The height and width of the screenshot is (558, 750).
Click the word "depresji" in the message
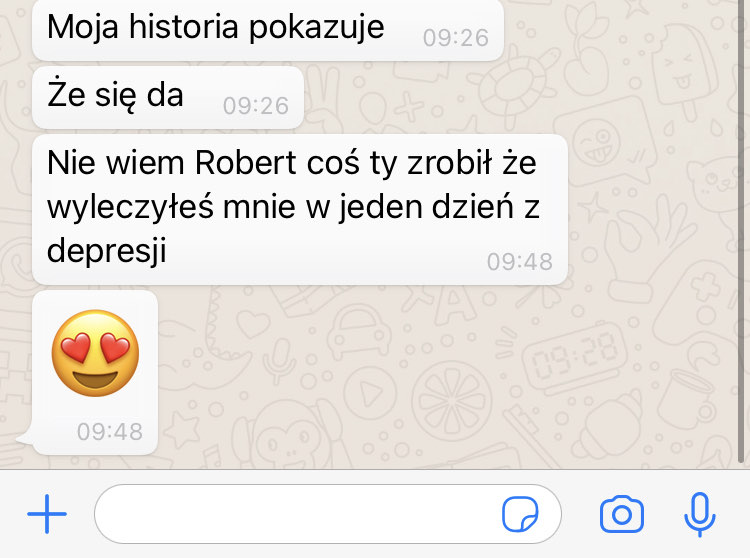click(x=107, y=251)
